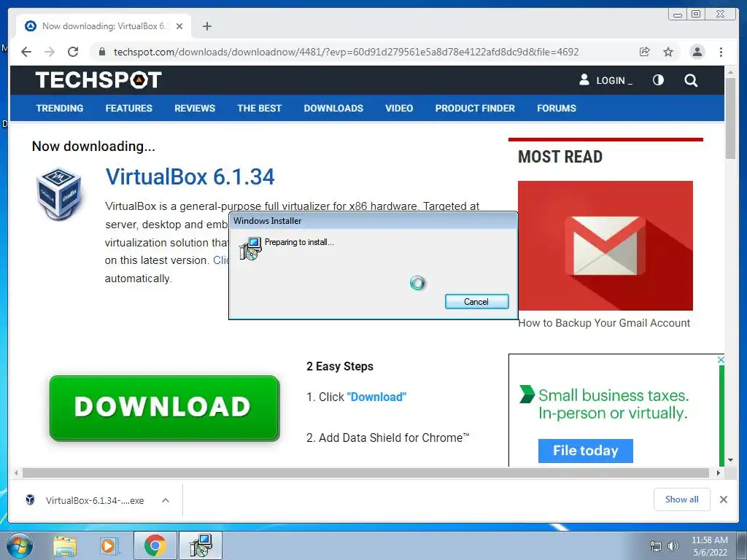Click '2 Easy Steps' heading
The width and height of the screenshot is (747, 560).
pos(340,366)
